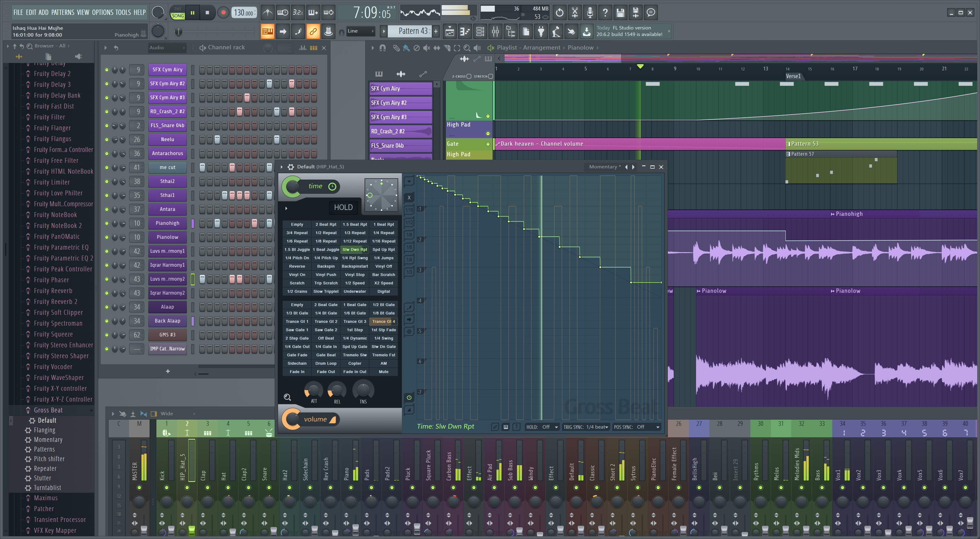Mute the Neelu channel green LED

click(x=106, y=140)
